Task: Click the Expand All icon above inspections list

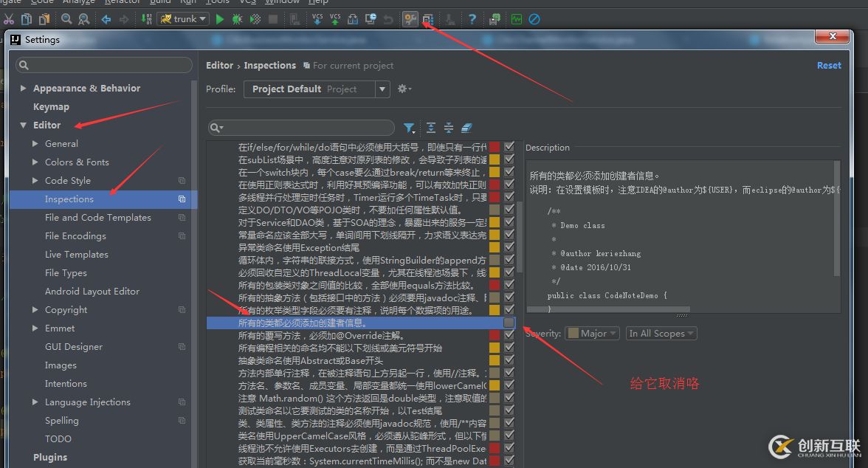Action: coord(431,128)
